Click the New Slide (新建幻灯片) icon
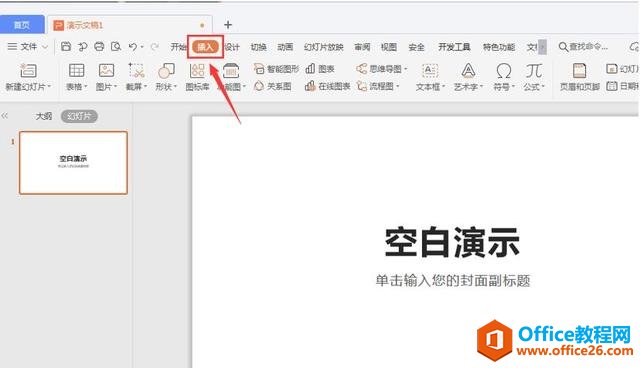The image size is (640, 368). pyautogui.click(x=28, y=71)
